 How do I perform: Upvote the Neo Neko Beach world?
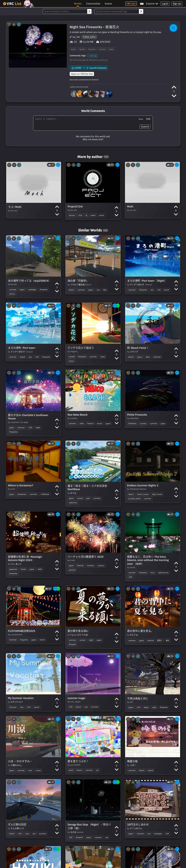(x=116, y=415)
